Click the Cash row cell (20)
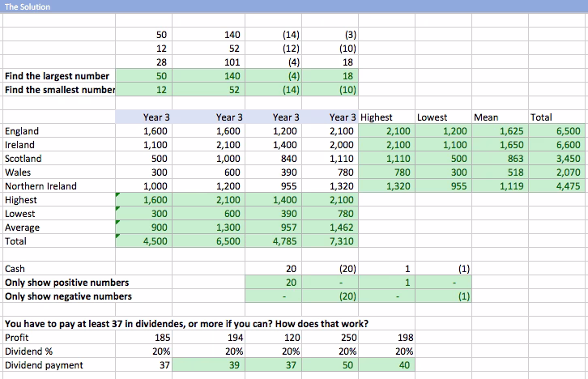Image resolution: width=588 pixels, height=379 pixels. (x=330, y=269)
